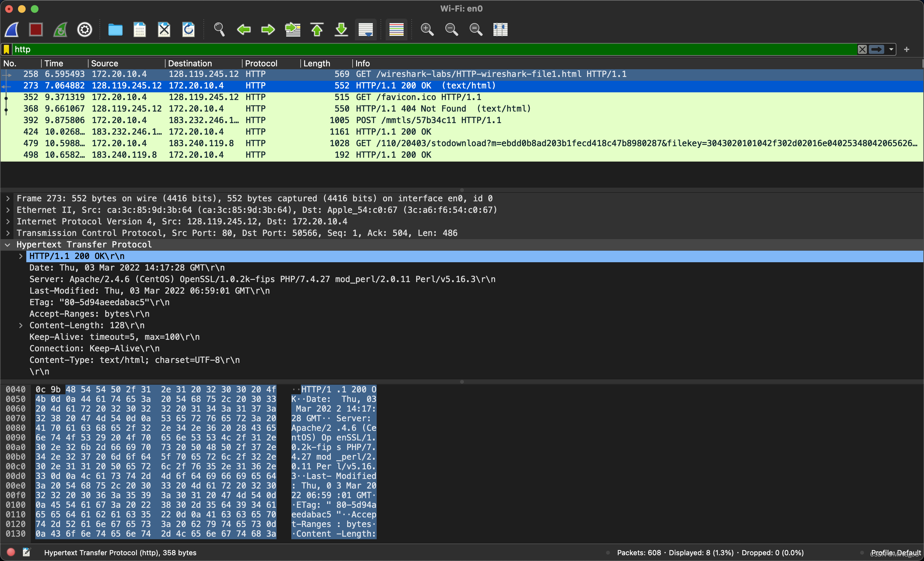
Task: Clear the http display filter
Action: pos(862,49)
